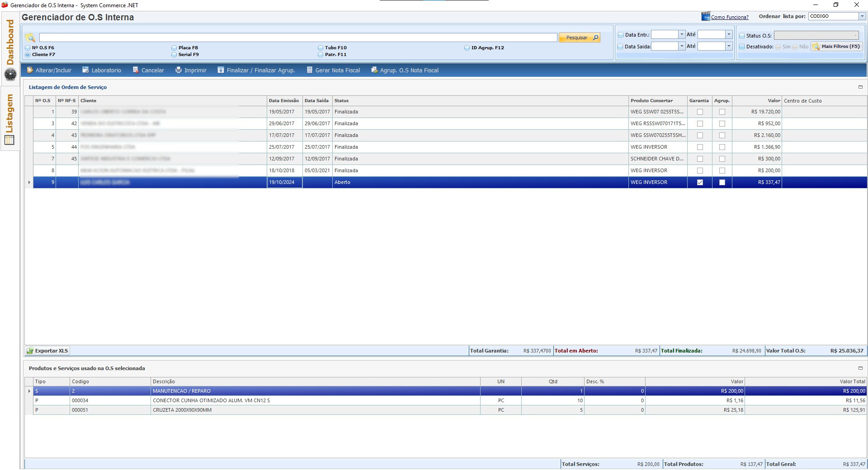Select the Nº O.S F6 radio option
Viewport: 868px width, 470px height.
click(x=28, y=48)
